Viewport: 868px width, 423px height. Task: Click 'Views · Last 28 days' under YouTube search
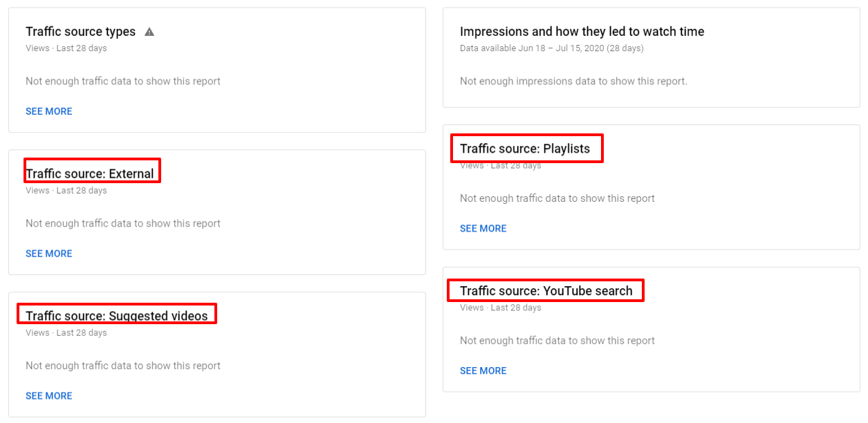pyautogui.click(x=501, y=308)
